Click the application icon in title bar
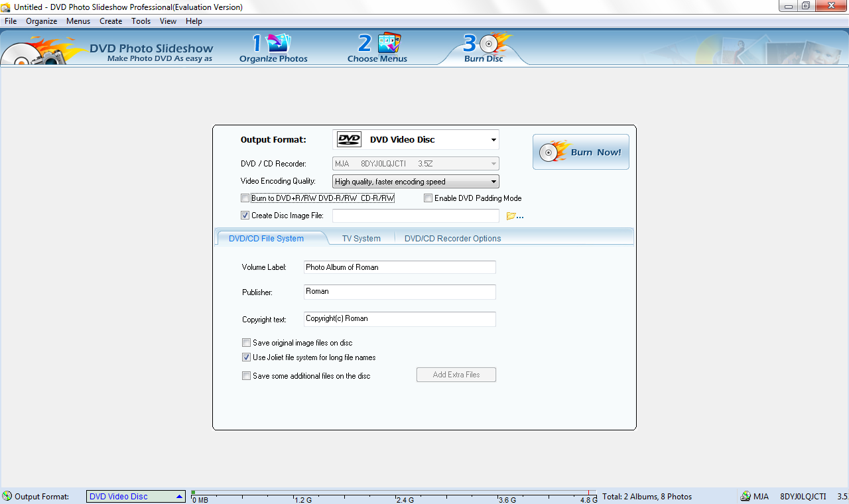 coord(6,7)
